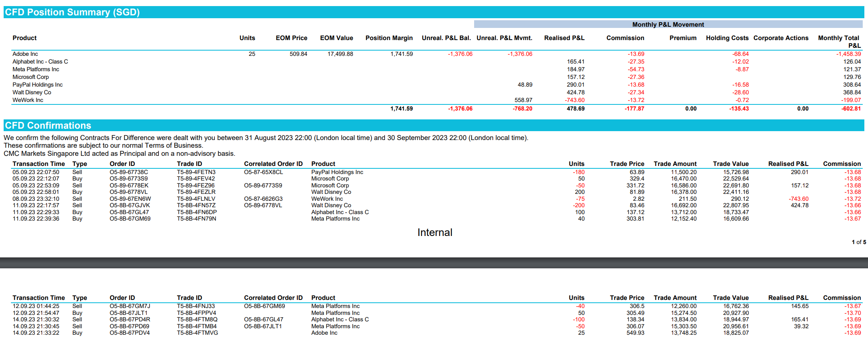The height and width of the screenshot is (342, 868).
Task: Click Order ID O5-89-67738C
Action: (129, 172)
